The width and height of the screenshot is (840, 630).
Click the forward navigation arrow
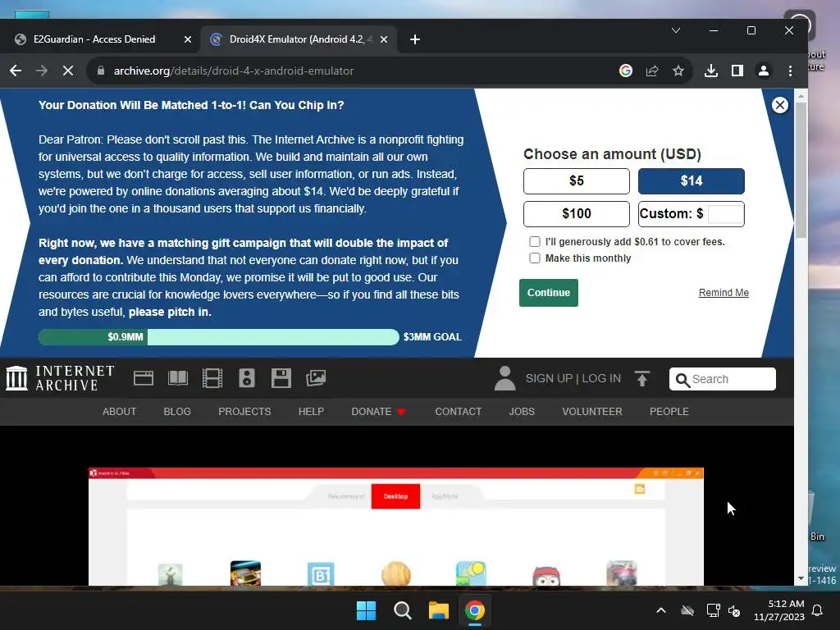coord(42,71)
